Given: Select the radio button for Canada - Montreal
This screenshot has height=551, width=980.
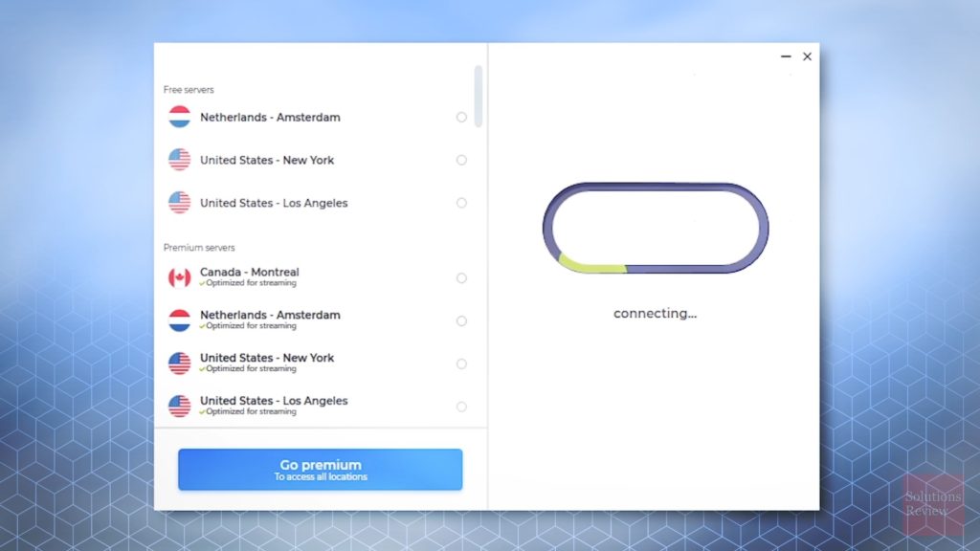Looking at the screenshot, I should pos(461,277).
